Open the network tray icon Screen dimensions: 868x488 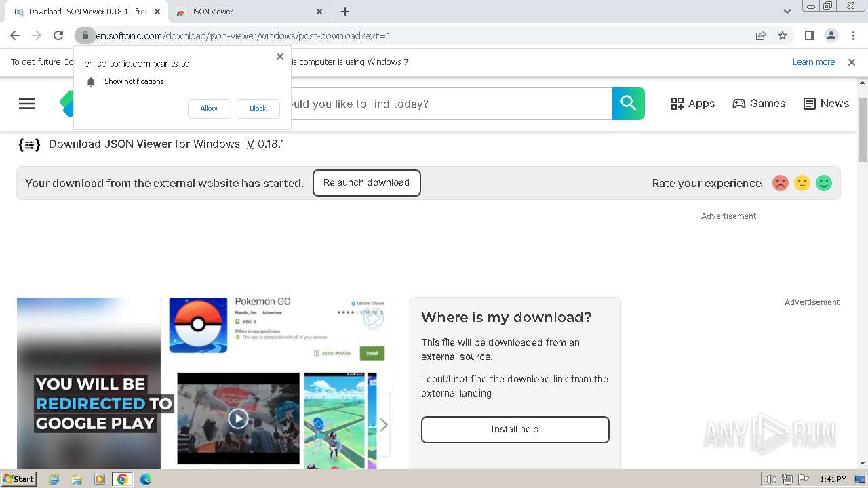coord(787,479)
